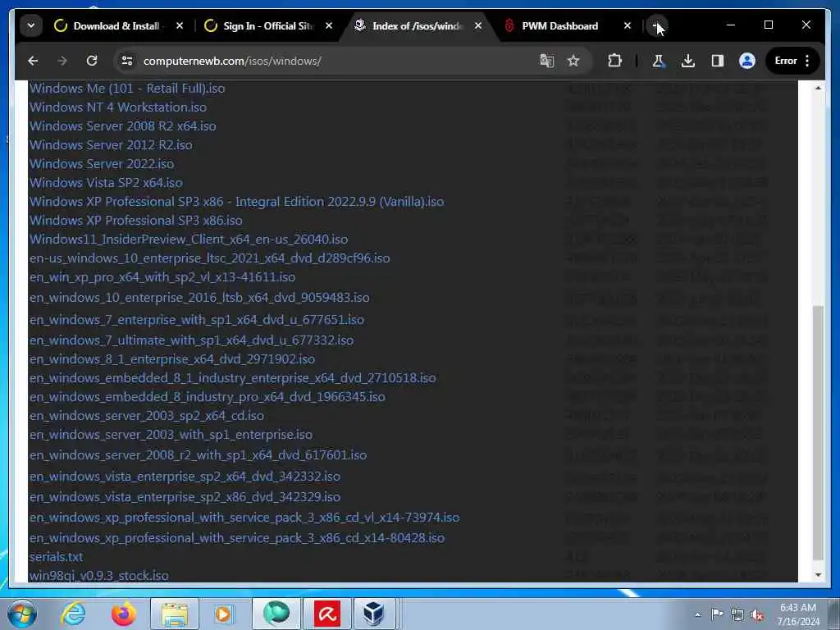Download Windows Server 2008 R2 x64.iso
The image size is (840, 630).
(123, 126)
